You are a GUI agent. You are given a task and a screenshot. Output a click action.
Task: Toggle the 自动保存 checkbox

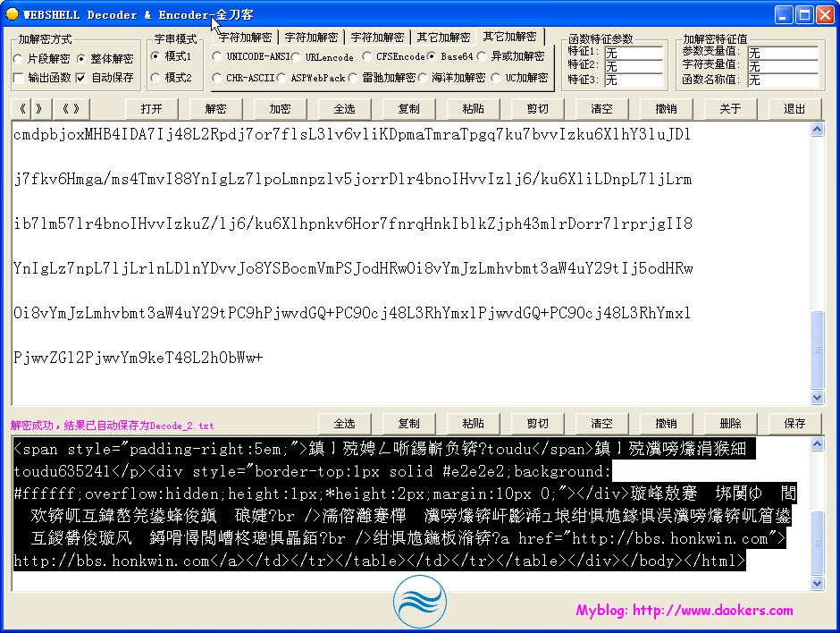point(105,78)
